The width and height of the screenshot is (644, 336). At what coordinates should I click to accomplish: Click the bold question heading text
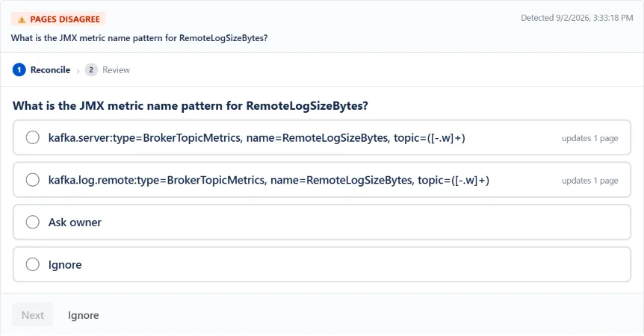[x=191, y=106]
